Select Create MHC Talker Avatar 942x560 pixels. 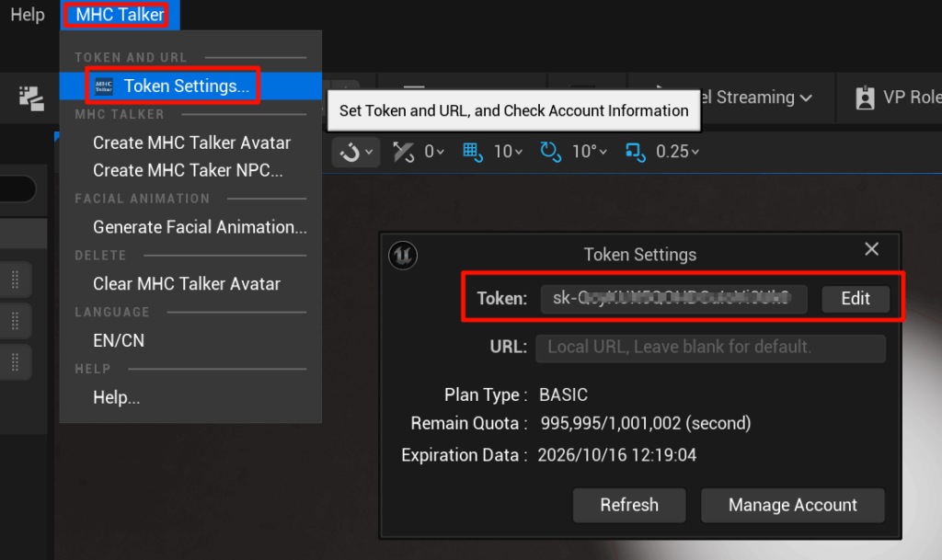(x=191, y=143)
